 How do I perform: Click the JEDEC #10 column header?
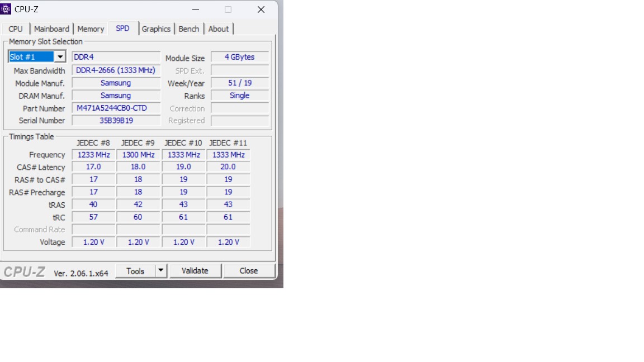[183, 143]
